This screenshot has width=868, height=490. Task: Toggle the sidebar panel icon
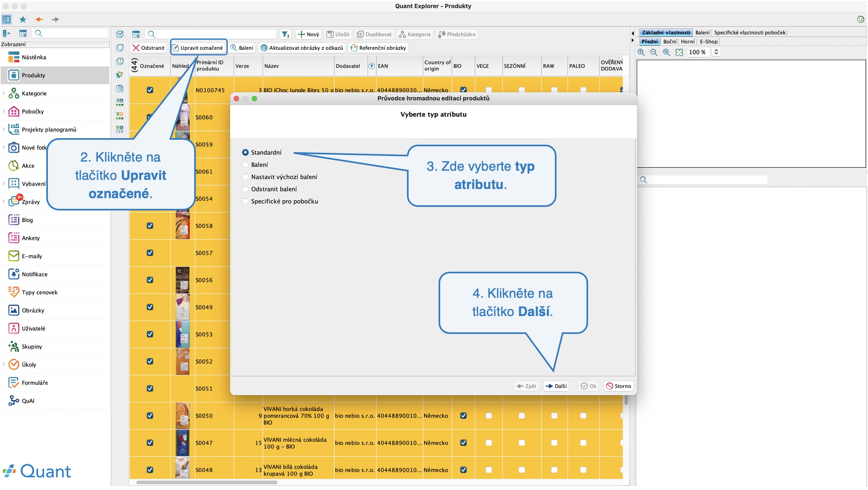pyautogui.click(x=7, y=19)
